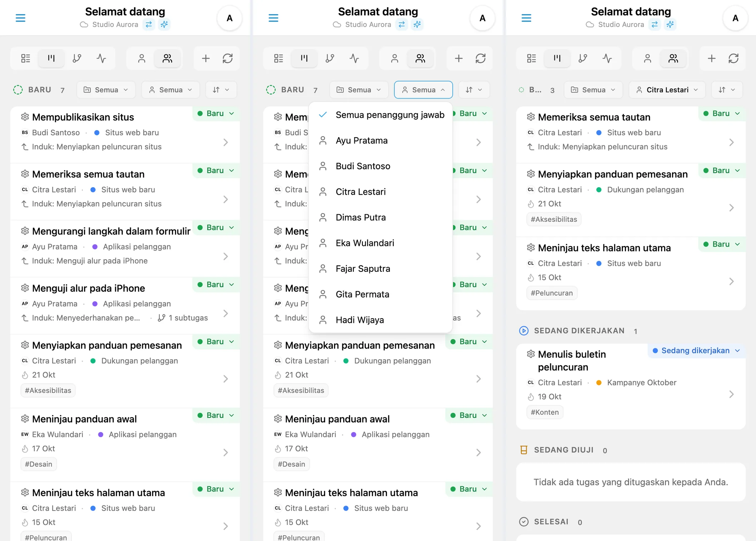Open Baru status on Mempublikasikan situs, left panel
The width and height of the screenshot is (756, 541).
pyautogui.click(x=216, y=114)
